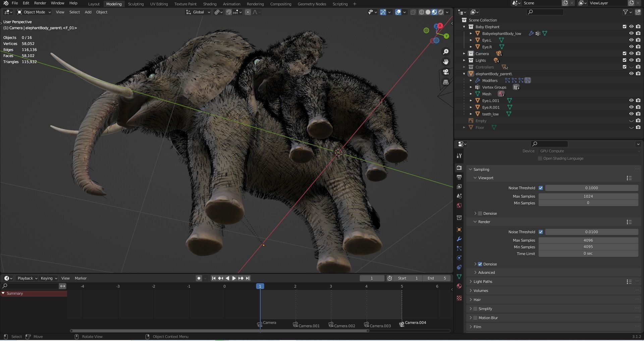The image size is (644, 341).
Task: Enable the Simplify checkbox
Action: coord(475,309)
